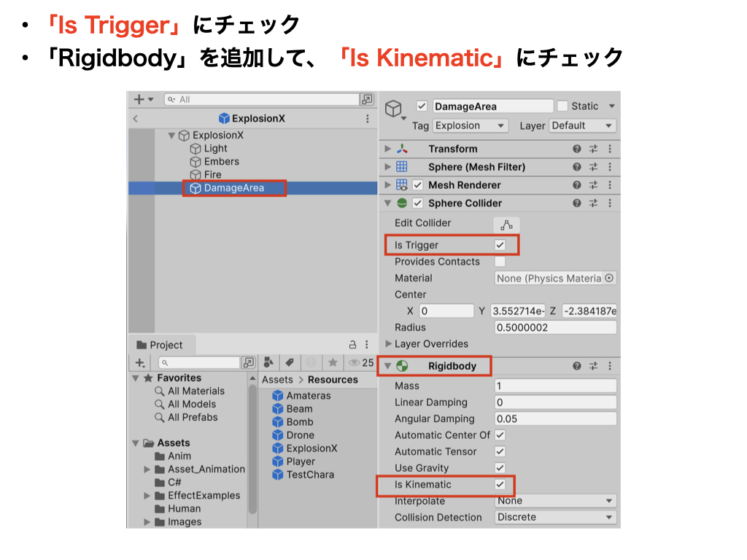This screenshot has height=560, width=747.
Task: Open the EffectExamples folder
Action: 204,496
